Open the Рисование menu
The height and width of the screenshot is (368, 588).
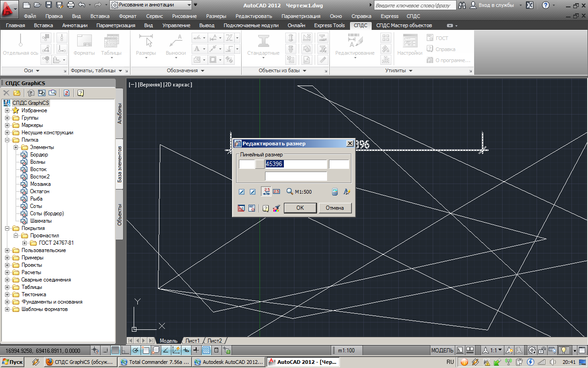coord(184,16)
